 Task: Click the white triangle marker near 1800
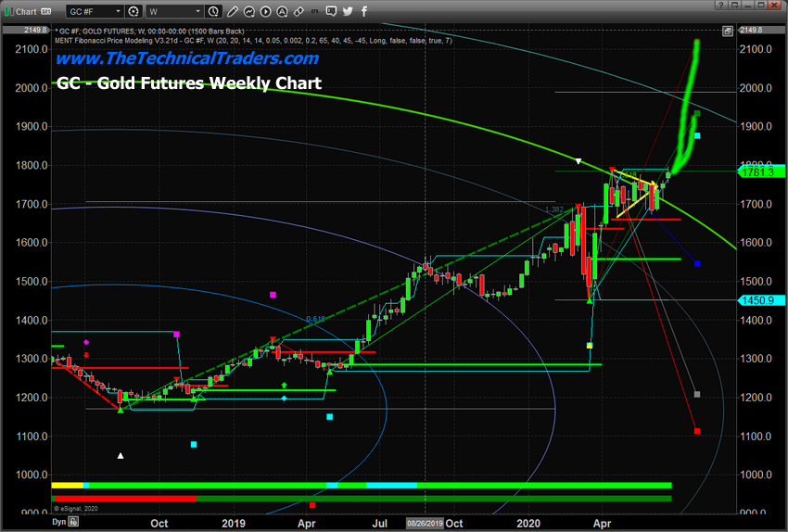coord(578,161)
